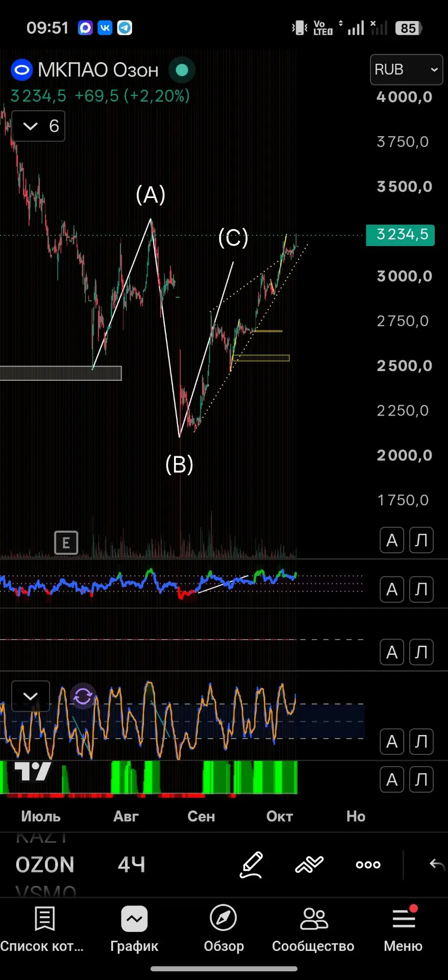Screen dimensions: 448x980
Task: Switch to the Обзор tab
Action: pyautogui.click(x=223, y=930)
